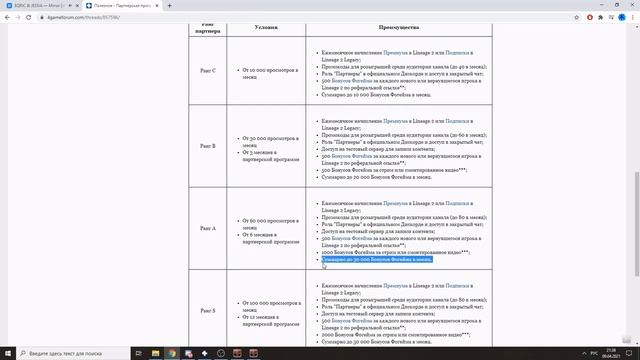Image resolution: width=640 pixels, height=360 pixels.
Task: Click the highlighted Суммарно до 30 000 line
Action: [377, 260]
